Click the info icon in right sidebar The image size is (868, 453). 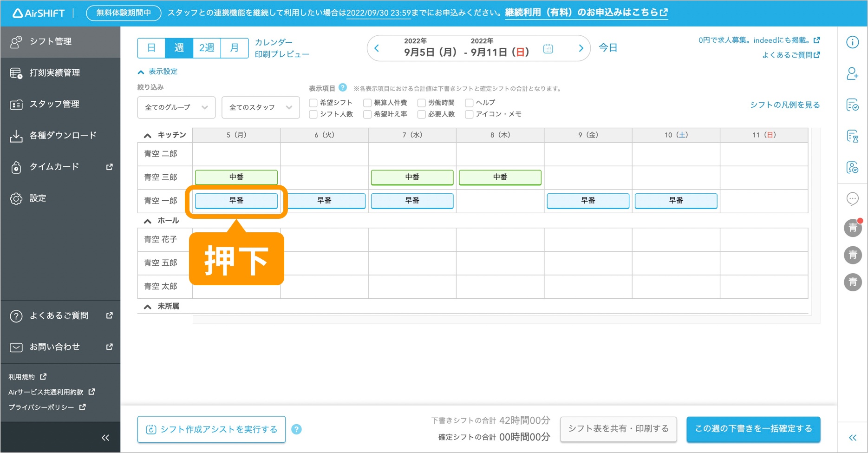coord(852,42)
